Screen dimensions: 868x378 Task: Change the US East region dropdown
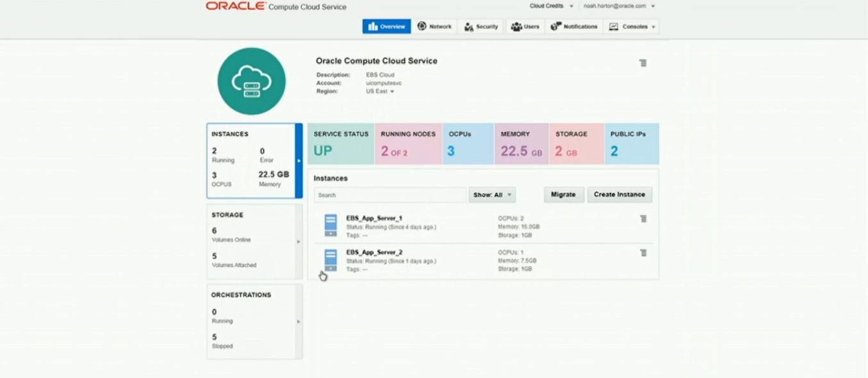(381, 92)
